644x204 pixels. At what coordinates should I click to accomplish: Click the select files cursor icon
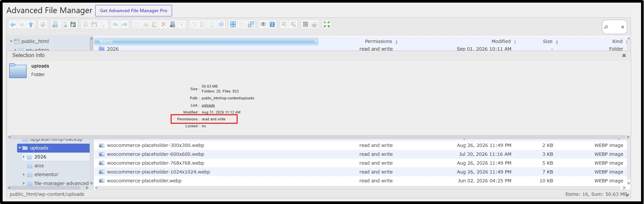point(103,24)
